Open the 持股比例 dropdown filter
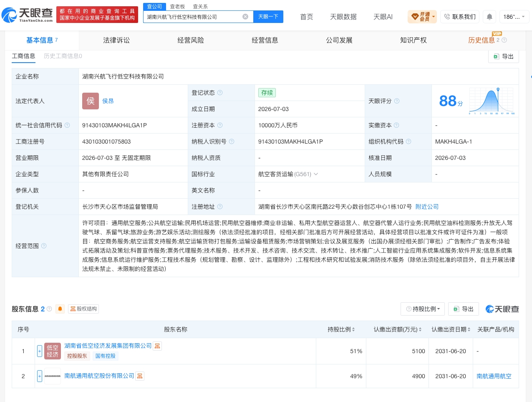 (x=423, y=309)
